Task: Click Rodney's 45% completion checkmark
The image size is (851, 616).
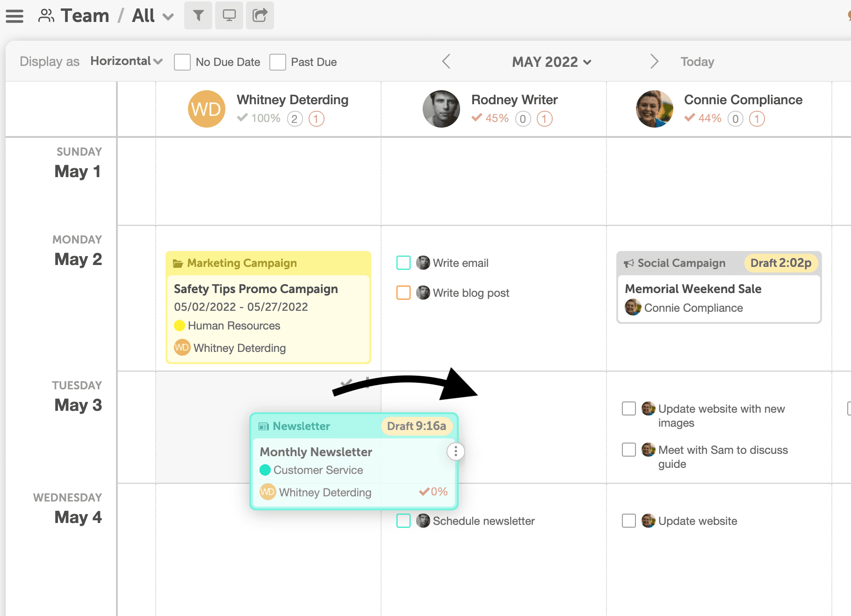Action: click(x=477, y=118)
